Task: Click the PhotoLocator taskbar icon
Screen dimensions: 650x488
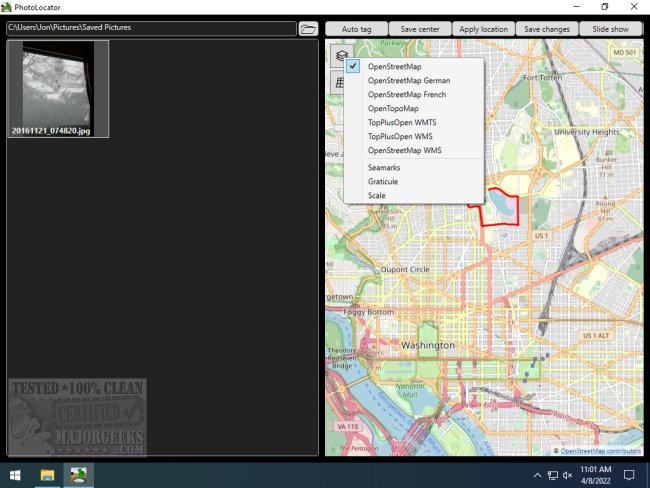Action: coord(78,475)
